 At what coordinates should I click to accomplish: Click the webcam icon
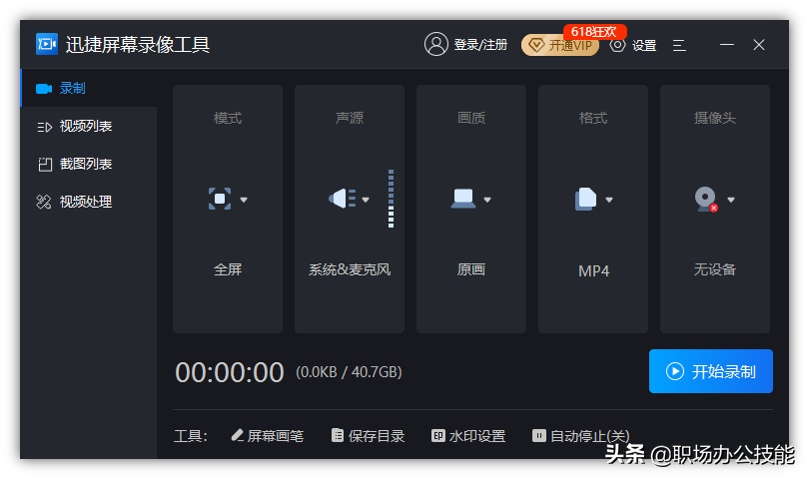tap(706, 199)
